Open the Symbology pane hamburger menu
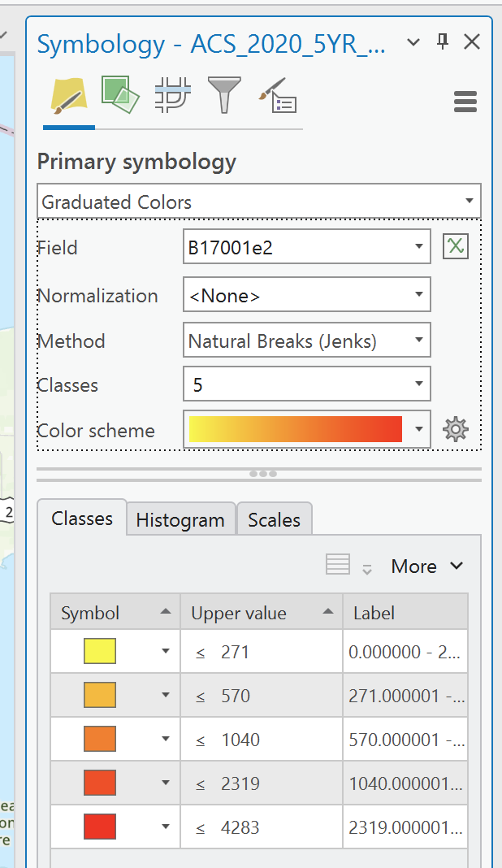 point(465,102)
